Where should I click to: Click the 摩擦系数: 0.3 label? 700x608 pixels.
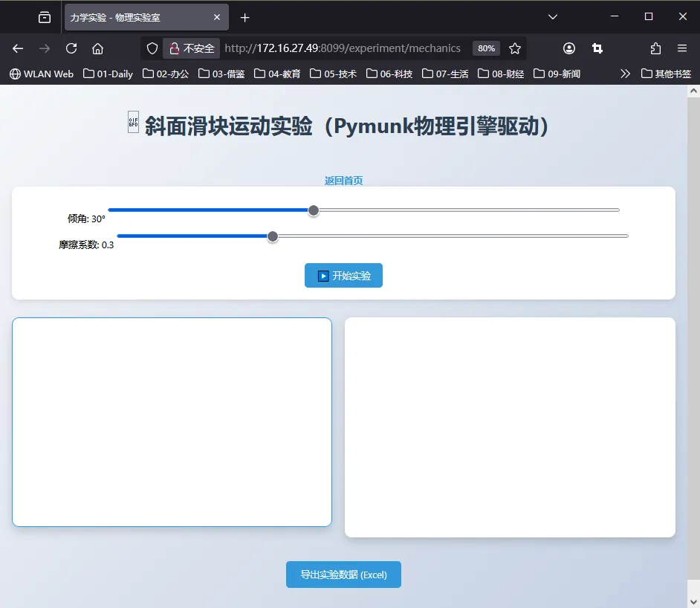[x=86, y=245]
